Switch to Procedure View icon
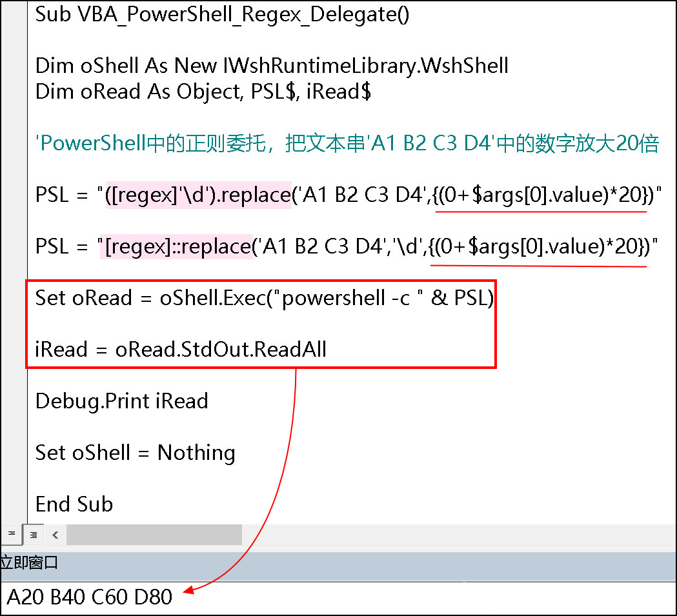 click(12, 535)
